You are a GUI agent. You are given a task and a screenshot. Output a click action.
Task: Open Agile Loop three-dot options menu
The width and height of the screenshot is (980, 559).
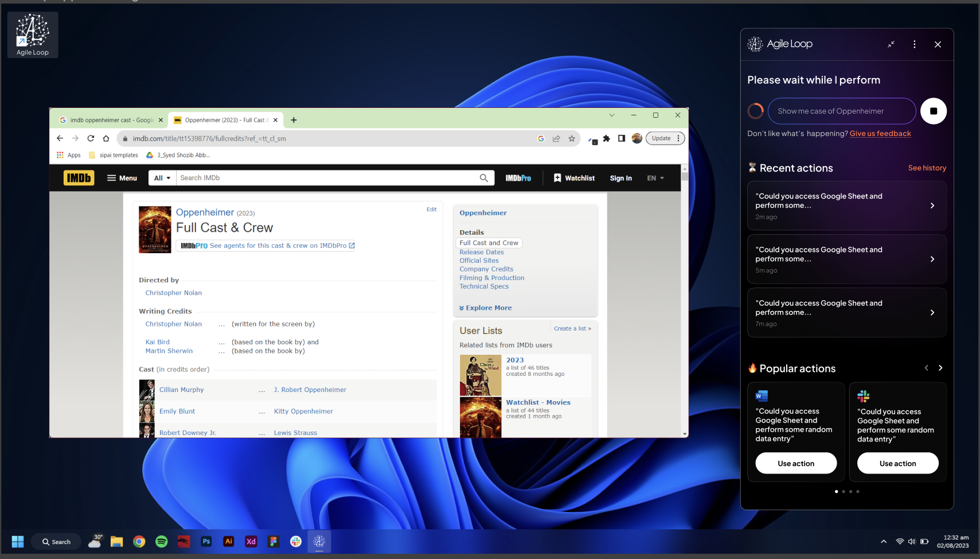click(915, 44)
